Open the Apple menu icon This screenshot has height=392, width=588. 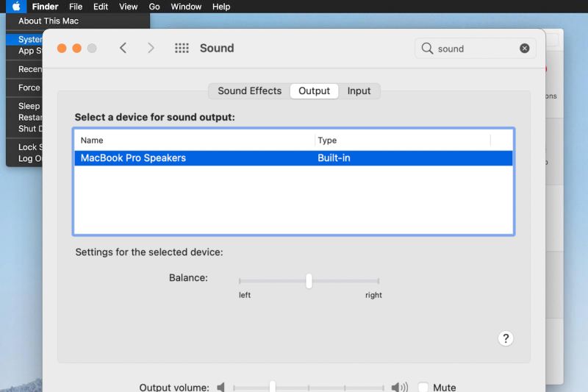point(16,7)
